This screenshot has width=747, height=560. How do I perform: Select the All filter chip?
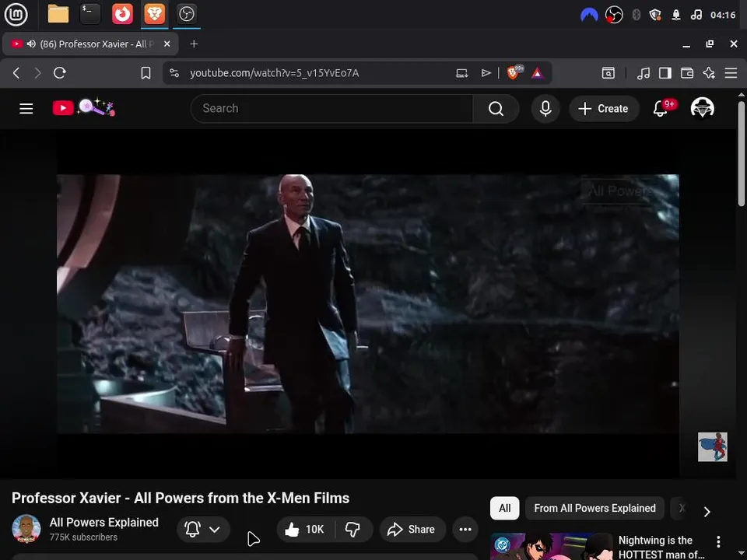click(504, 508)
